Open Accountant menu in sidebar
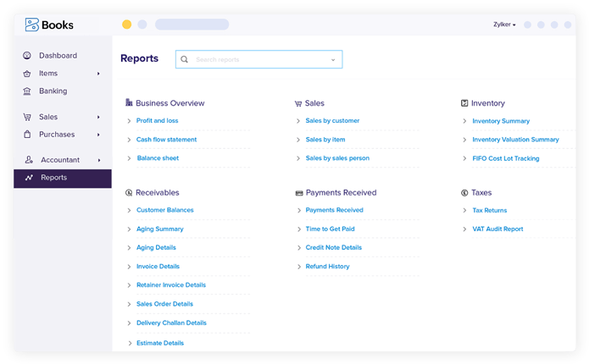The image size is (589, 364). [x=60, y=160]
